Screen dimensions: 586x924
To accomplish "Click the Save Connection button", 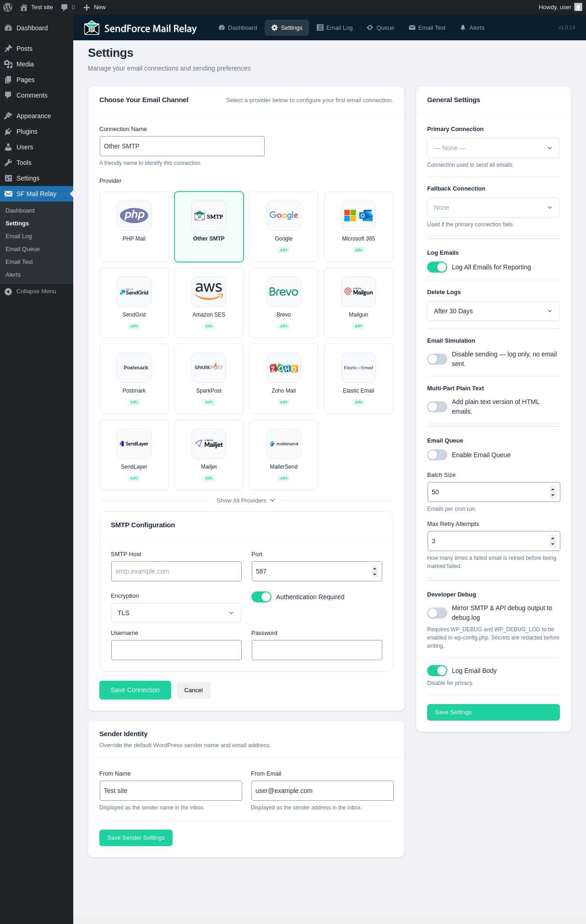I will coord(135,690).
